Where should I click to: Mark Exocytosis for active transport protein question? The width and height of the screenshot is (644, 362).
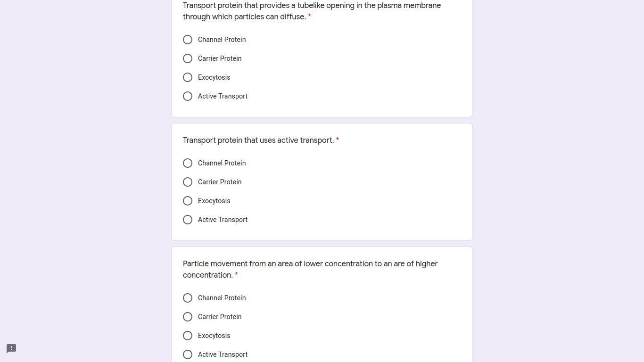coord(188,201)
